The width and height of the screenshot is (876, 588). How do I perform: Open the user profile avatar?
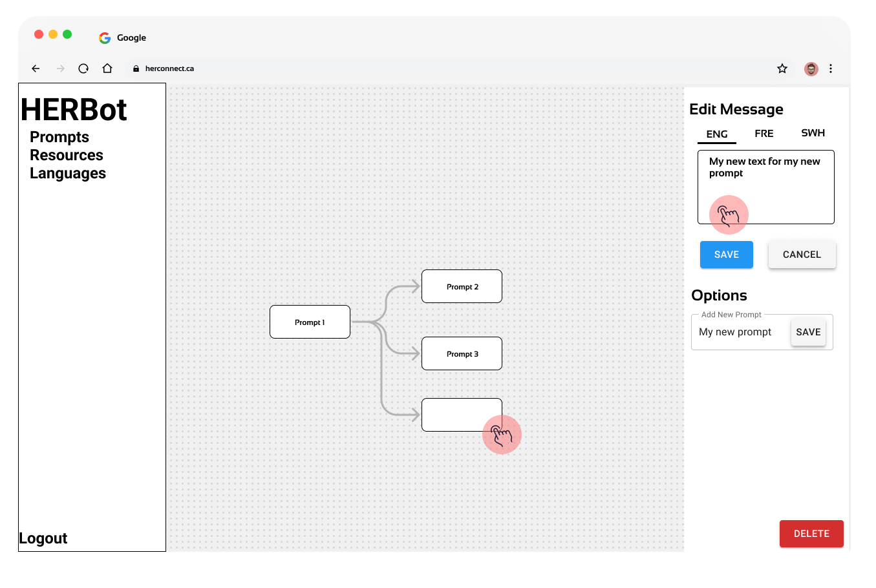[811, 68]
